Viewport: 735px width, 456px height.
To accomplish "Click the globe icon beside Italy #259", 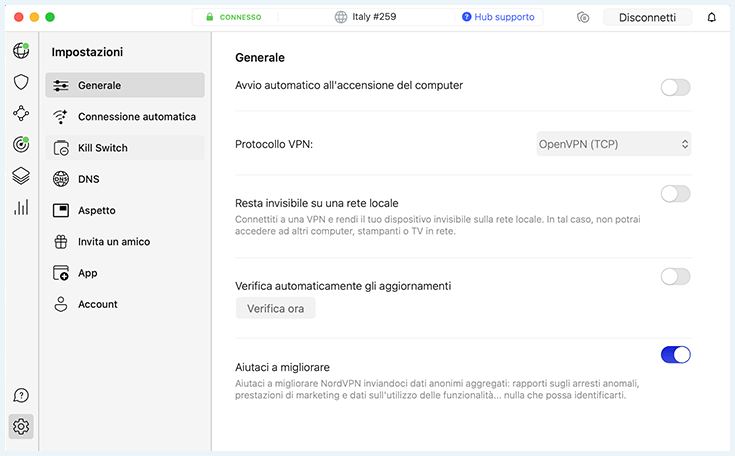I will click(341, 17).
